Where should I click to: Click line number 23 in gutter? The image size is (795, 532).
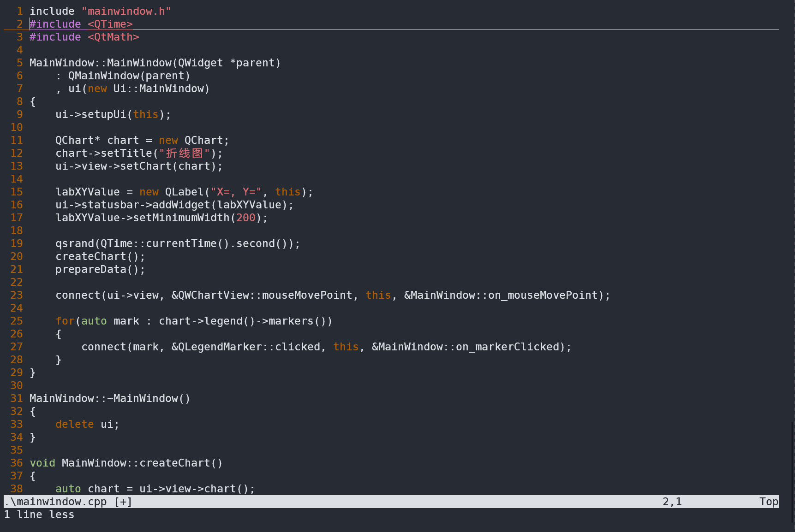tap(17, 295)
